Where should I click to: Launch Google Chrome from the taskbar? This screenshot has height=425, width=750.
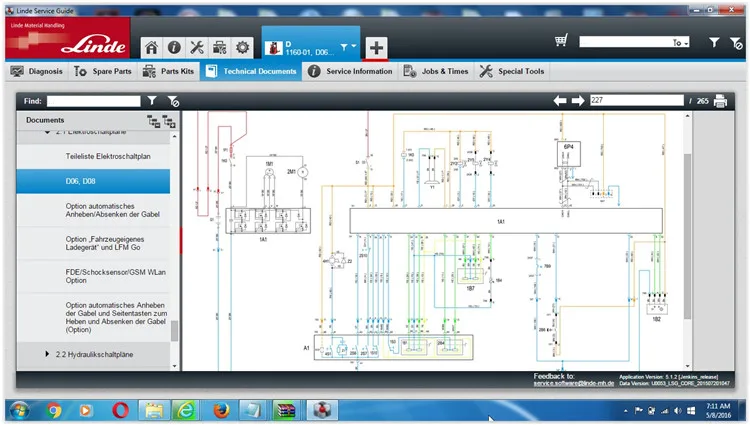coord(55,411)
